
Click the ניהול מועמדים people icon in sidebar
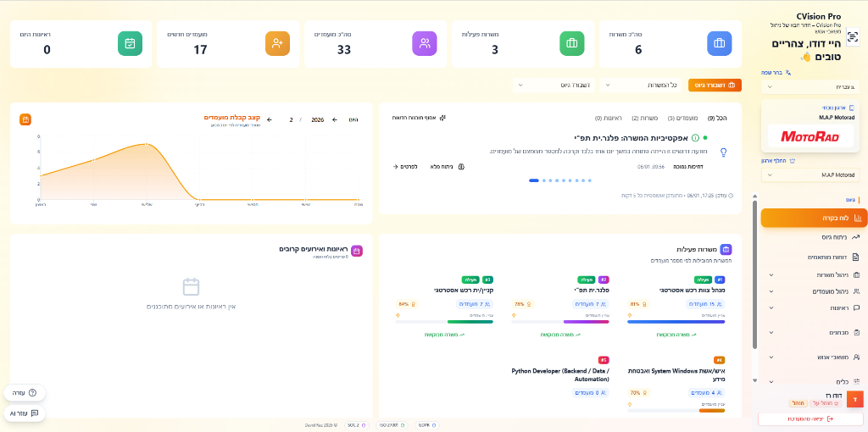coord(856,291)
